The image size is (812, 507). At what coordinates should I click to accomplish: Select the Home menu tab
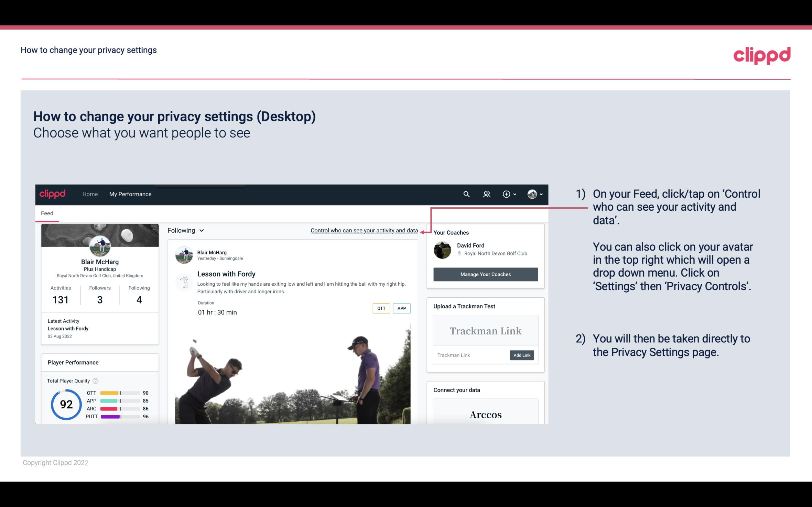click(x=89, y=194)
